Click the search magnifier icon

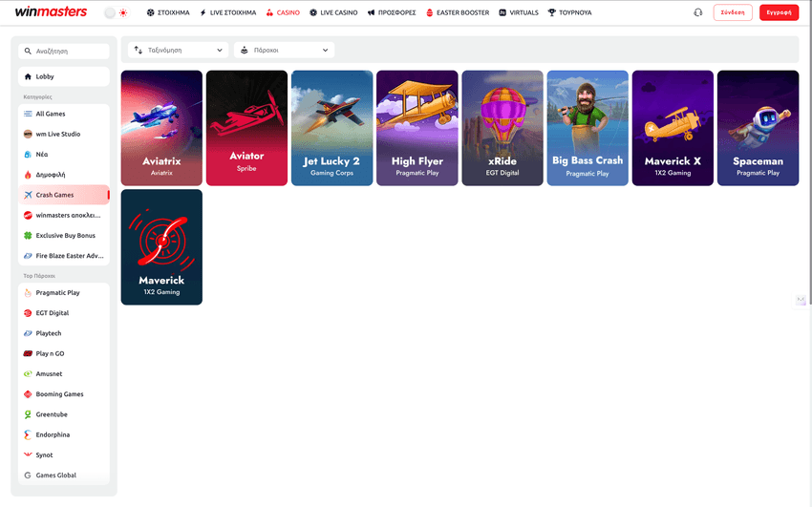point(28,52)
